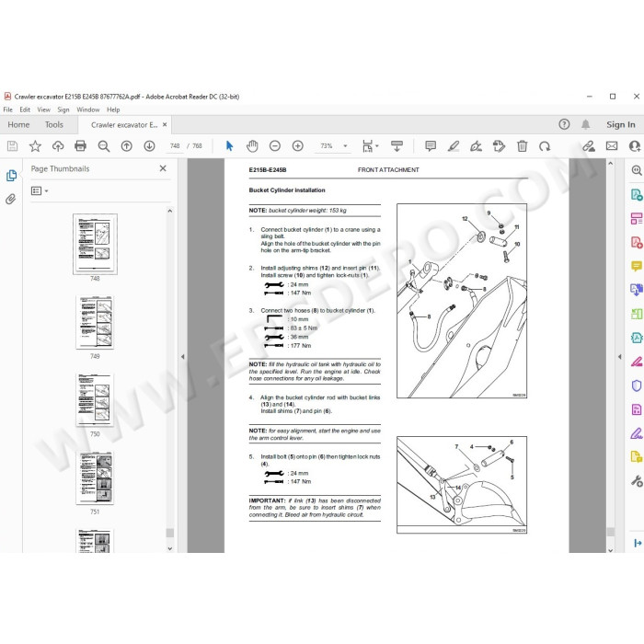Viewport: 644px width, 644px height.
Task: Click the stamp tool icon
Action: coord(499,145)
